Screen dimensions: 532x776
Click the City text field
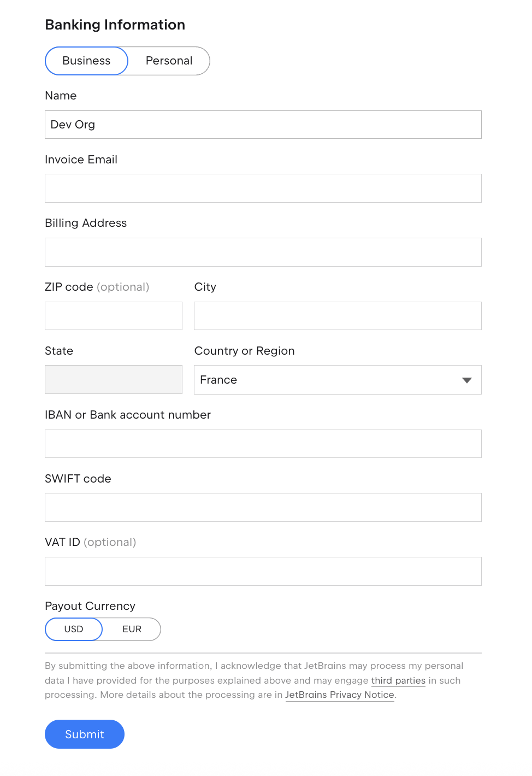coord(338,316)
